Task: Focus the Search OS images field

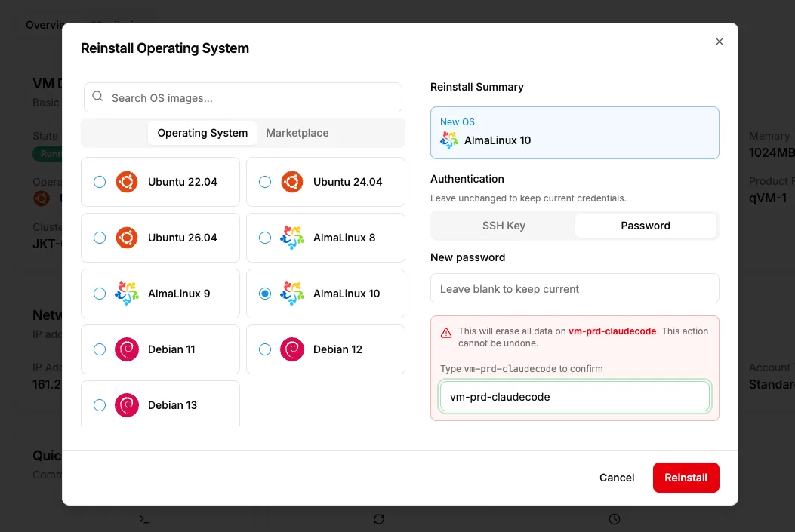Action: 243,97
